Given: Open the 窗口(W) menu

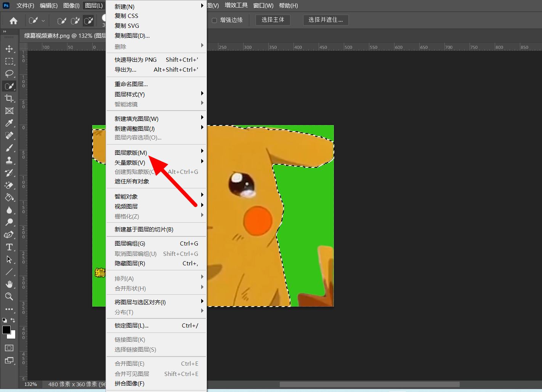Looking at the screenshot, I should pos(263,5).
